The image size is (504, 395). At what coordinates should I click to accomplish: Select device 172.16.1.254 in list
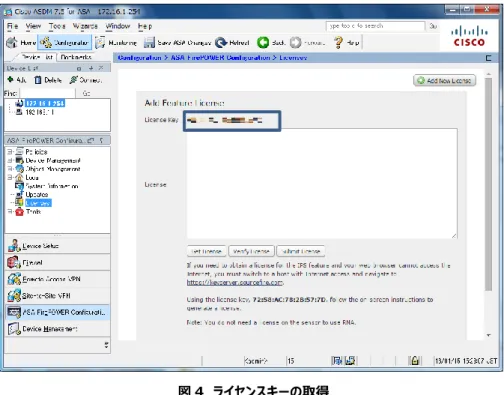click(45, 103)
